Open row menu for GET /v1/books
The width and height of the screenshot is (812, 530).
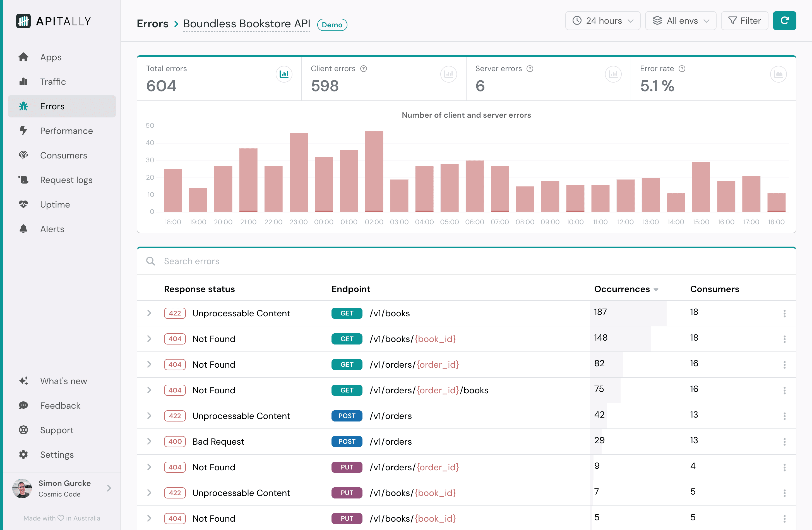click(x=784, y=314)
